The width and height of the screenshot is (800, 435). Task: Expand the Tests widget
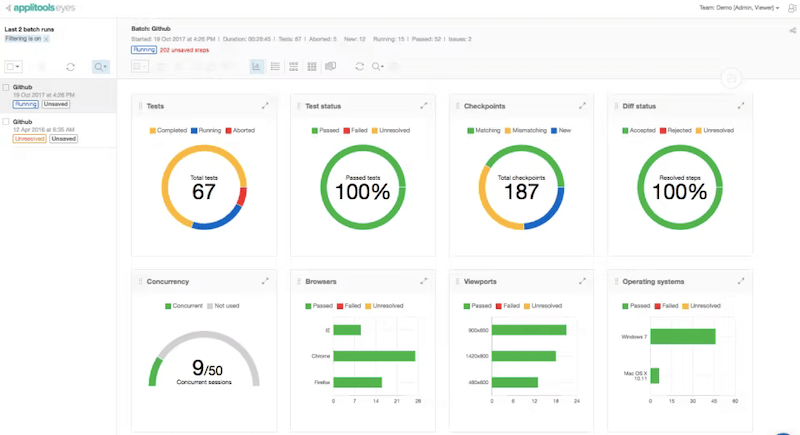tap(265, 106)
